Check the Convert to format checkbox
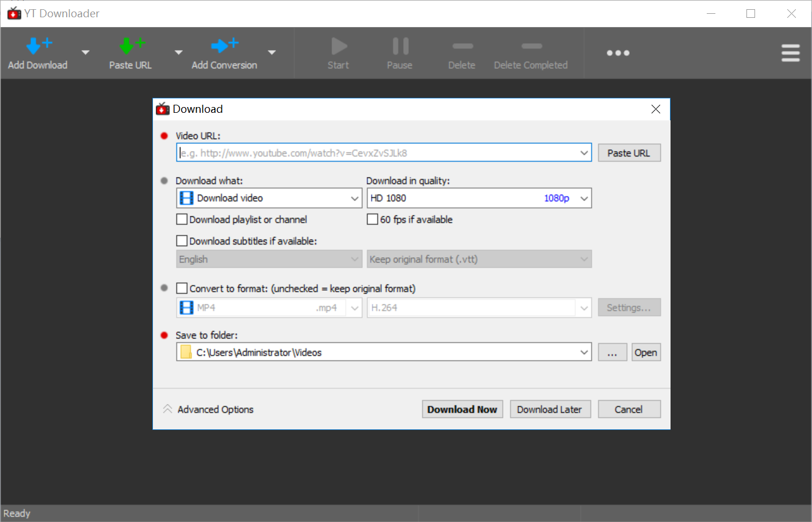The image size is (812, 522). pyautogui.click(x=182, y=288)
